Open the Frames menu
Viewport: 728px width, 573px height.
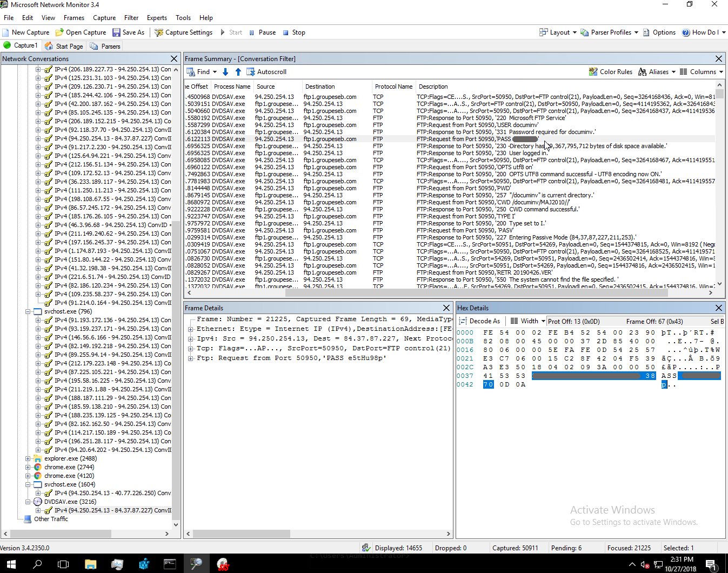coord(74,18)
